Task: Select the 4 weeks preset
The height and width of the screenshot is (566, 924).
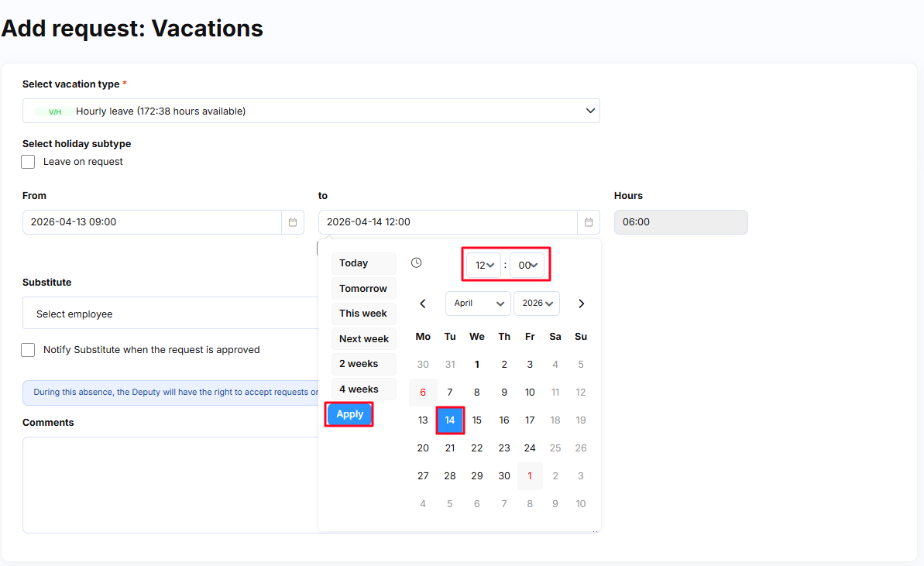Action: click(x=363, y=389)
